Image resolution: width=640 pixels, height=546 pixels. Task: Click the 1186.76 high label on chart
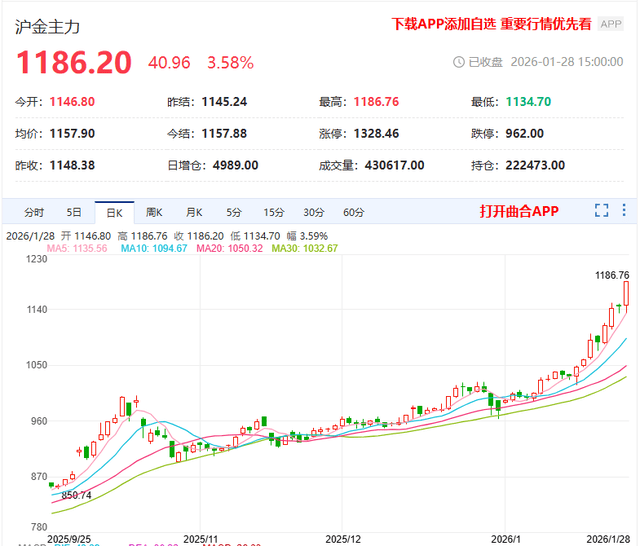612,275
